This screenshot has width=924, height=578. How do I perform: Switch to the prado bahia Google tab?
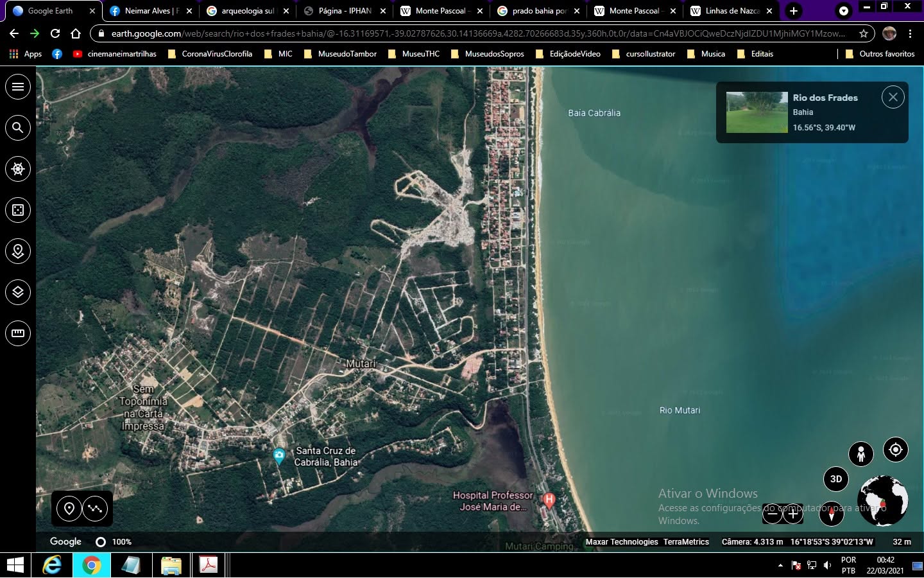(538, 11)
